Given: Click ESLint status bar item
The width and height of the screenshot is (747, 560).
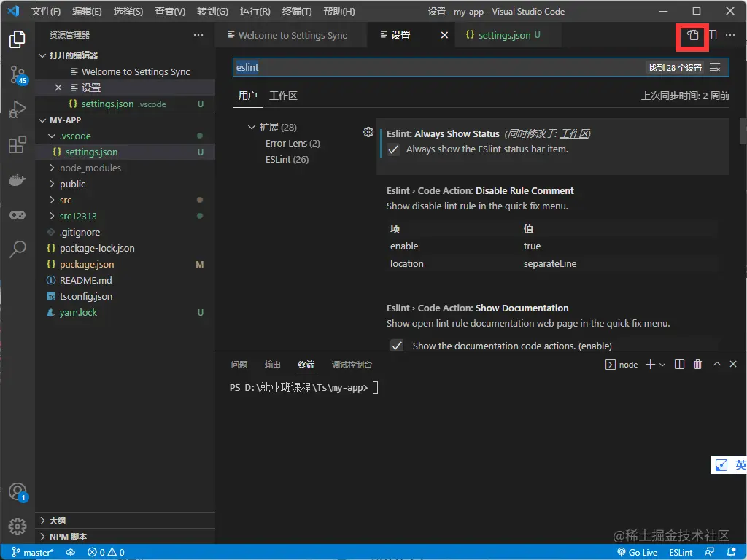Looking at the screenshot, I should [681, 553].
